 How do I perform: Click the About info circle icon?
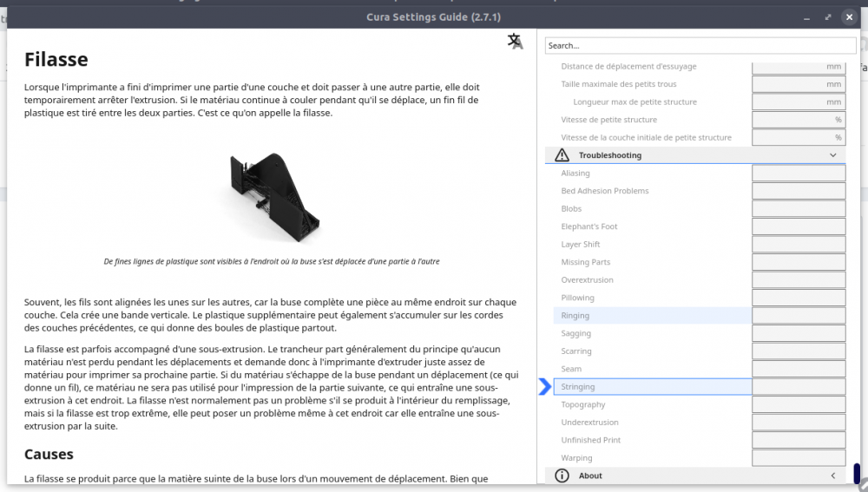(562, 476)
